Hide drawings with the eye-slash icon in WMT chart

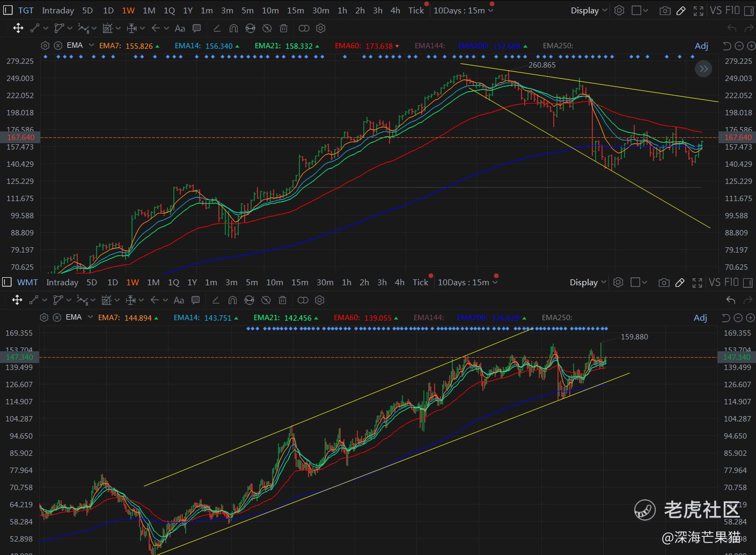pos(266,300)
